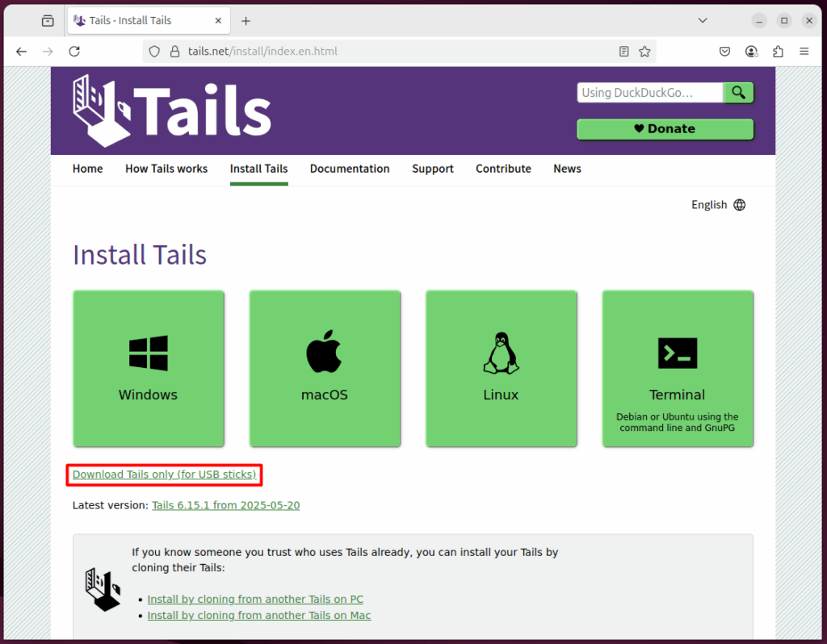This screenshot has height=644, width=827.
Task: Go to How Tails works page
Action: (x=166, y=169)
